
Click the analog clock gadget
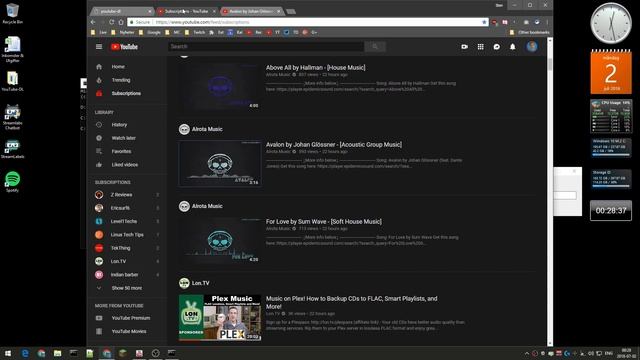(x=611, y=23)
